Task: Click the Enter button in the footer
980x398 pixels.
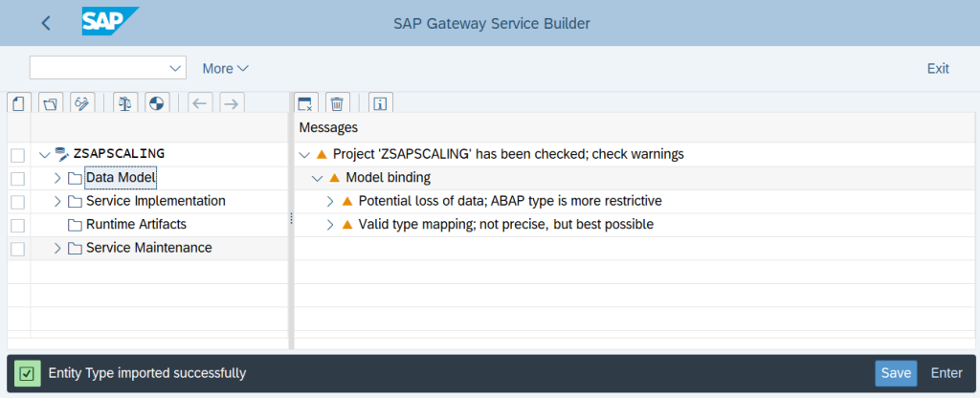Action: [947, 374]
